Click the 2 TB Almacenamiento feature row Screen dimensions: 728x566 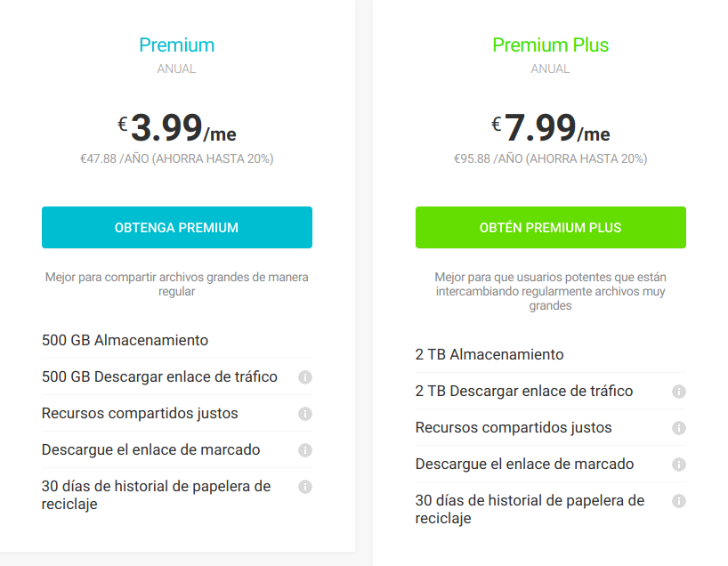(x=551, y=355)
